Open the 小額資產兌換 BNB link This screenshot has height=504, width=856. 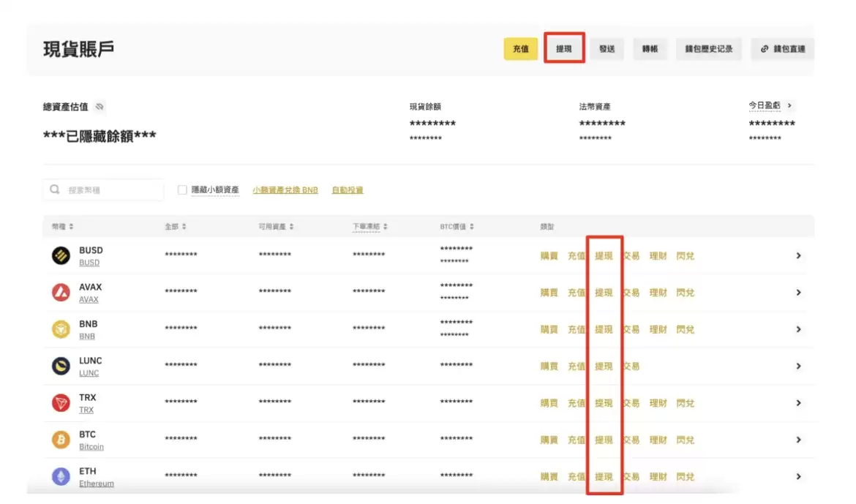coord(285,189)
